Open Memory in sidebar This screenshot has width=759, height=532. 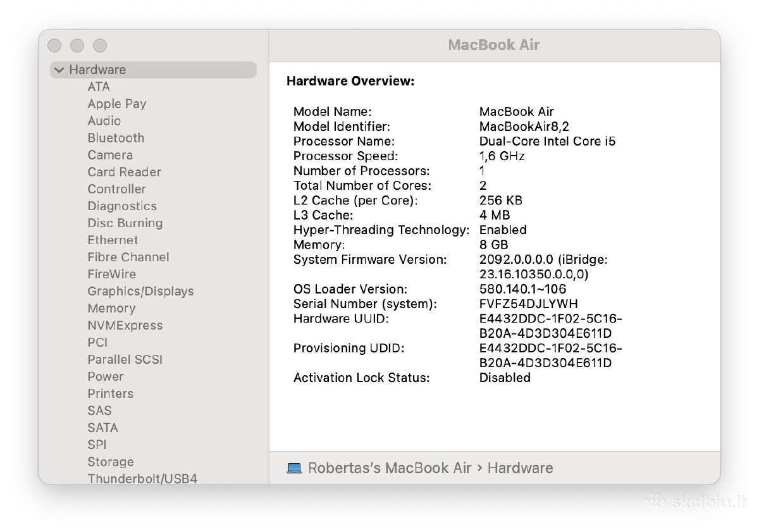111,309
